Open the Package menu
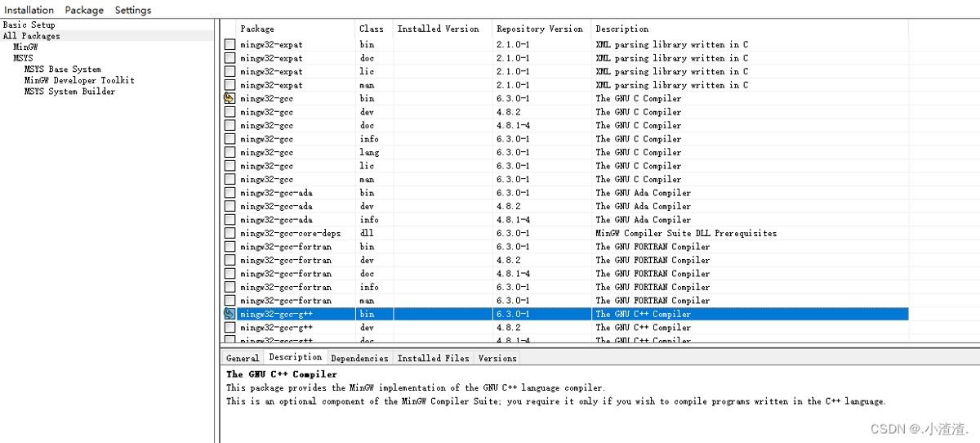 [84, 10]
